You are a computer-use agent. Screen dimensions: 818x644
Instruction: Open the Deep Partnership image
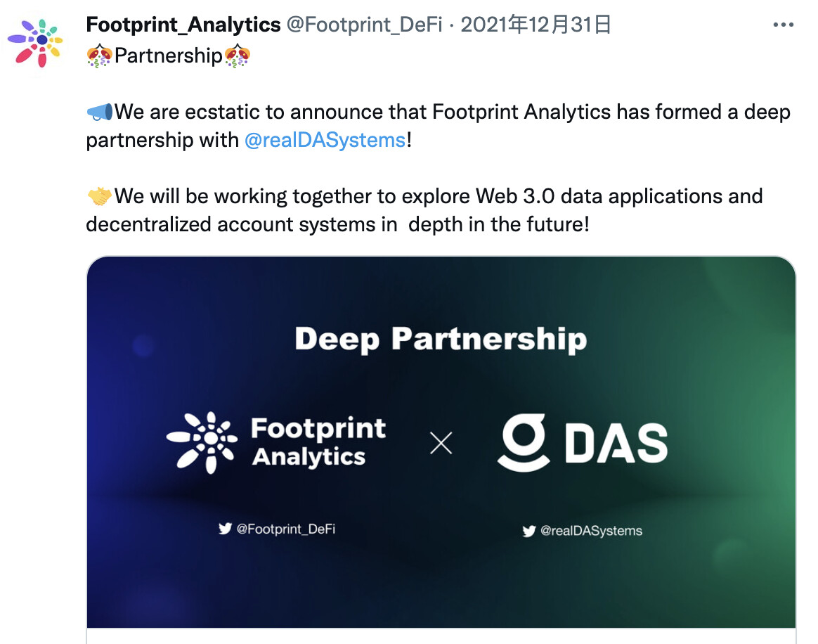tap(441, 442)
